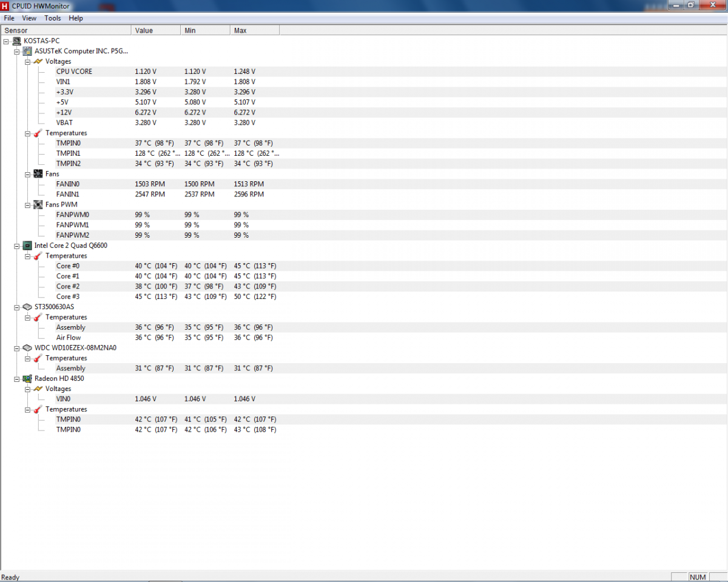This screenshot has height=582, width=728.
Task: Click the Radeon Temperatures thermometer icon
Action: pyautogui.click(x=38, y=409)
